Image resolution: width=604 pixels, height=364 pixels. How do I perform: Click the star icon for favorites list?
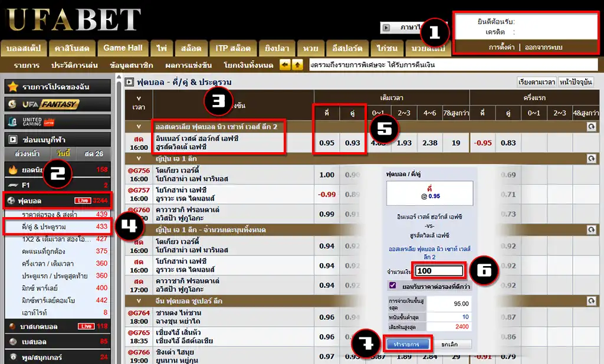point(13,87)
